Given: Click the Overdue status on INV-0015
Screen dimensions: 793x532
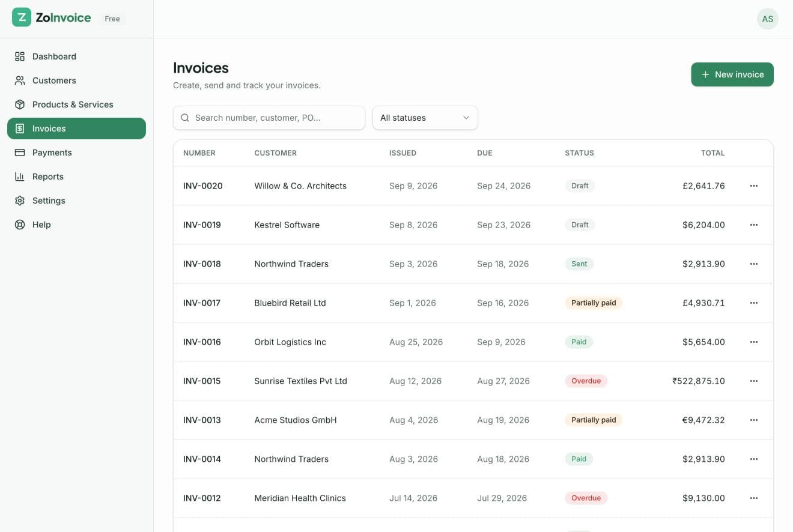Looking at the screenshot, I should 586,381.
